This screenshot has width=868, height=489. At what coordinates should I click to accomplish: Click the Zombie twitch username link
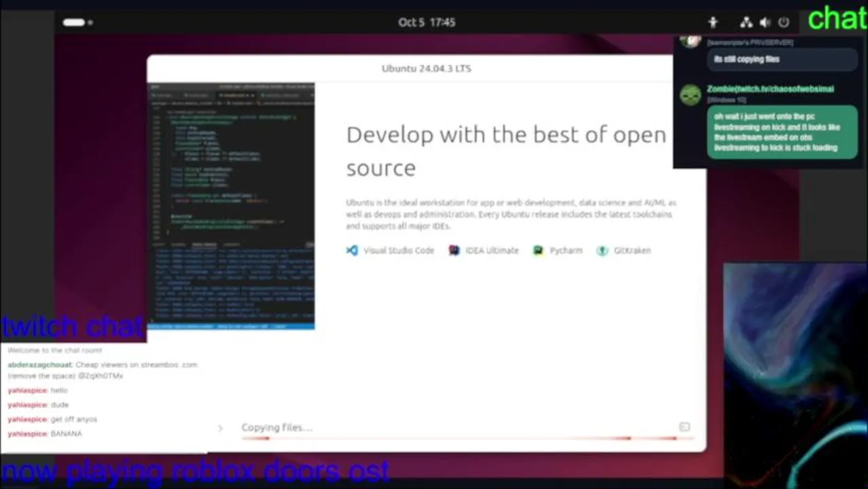tap(770, 89)
